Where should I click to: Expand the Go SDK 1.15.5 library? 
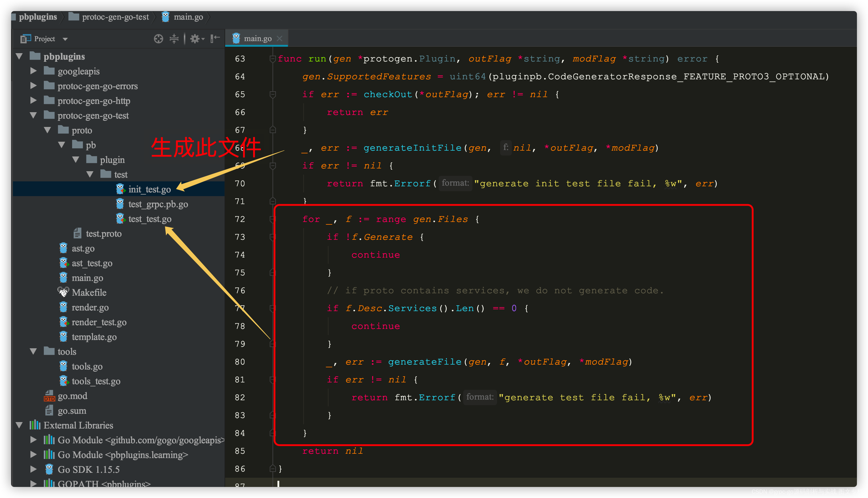coord(33,469)
